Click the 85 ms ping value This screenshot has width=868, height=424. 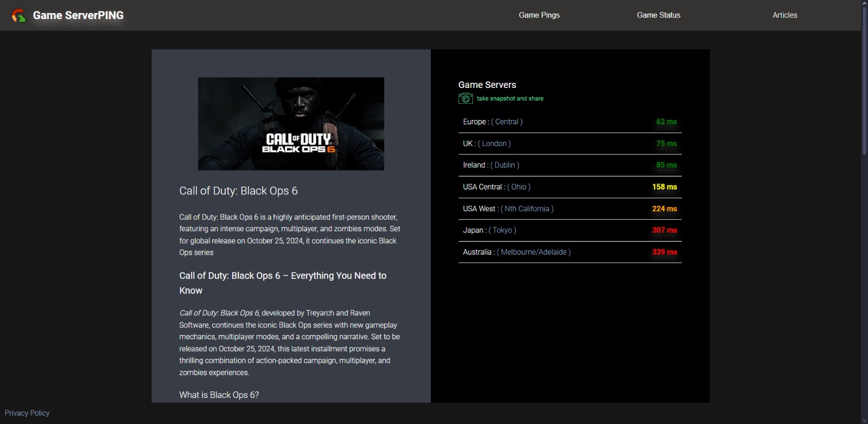click(667, 165)
